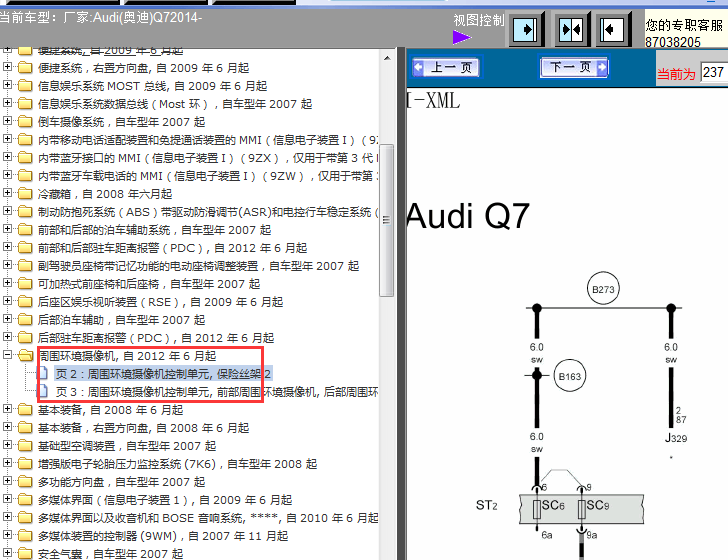Click folder icon of 前部和后部的泊车辅助系统
The image size is (728, 560).
pyautogui.click(x=25, y=230)
